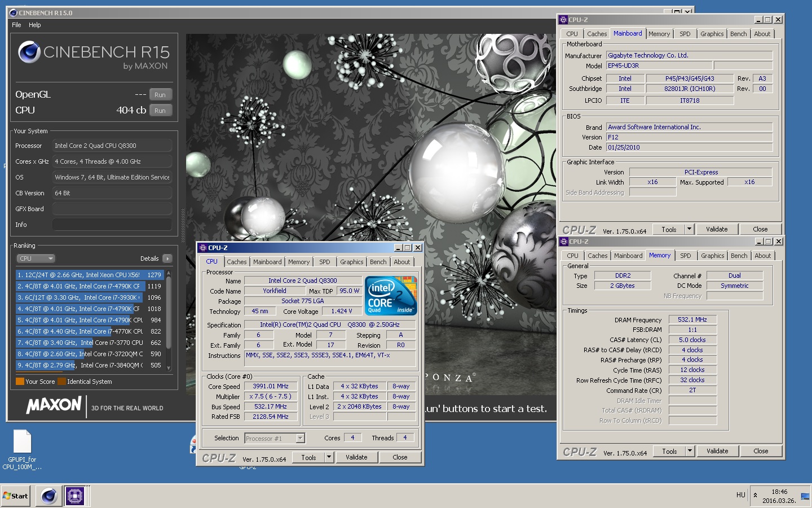Expand Tools dropdown arrow in front CPU-Z

point(329,457)
